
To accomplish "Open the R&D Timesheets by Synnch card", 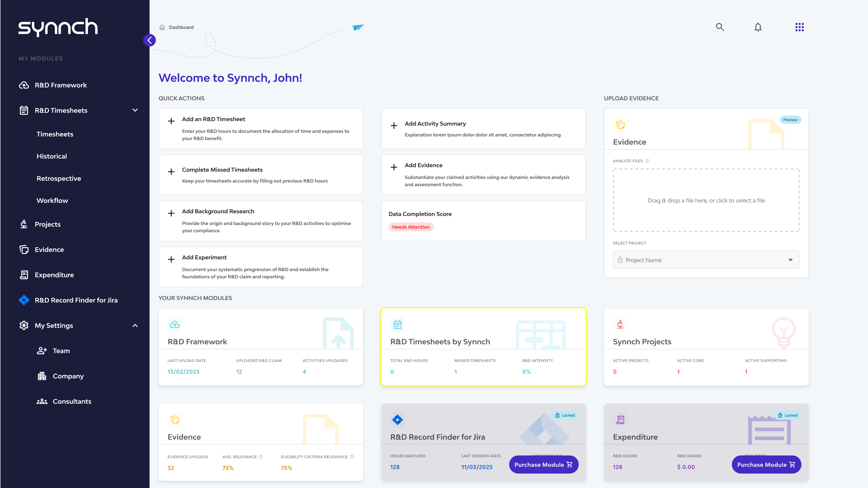I will tap(483, 346).
